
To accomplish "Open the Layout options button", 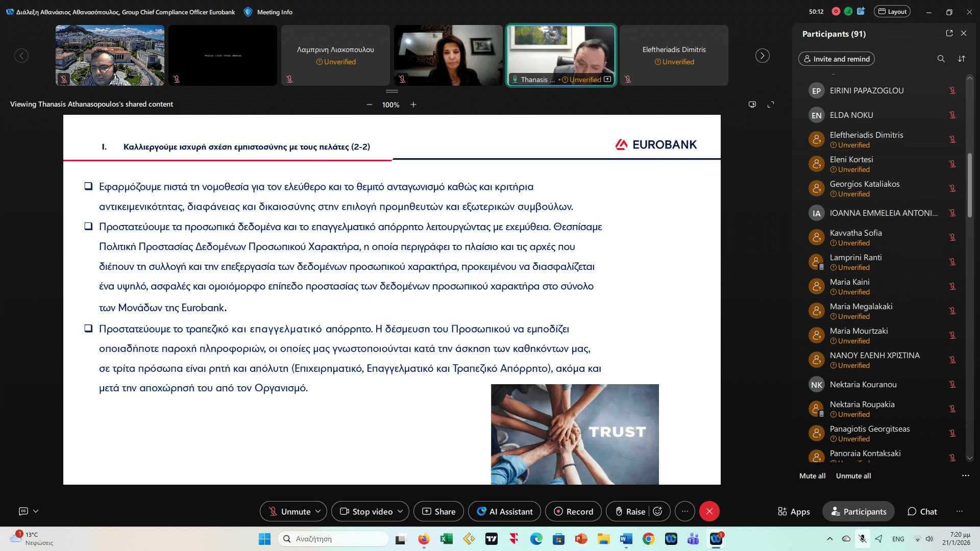I will point(892,12).
